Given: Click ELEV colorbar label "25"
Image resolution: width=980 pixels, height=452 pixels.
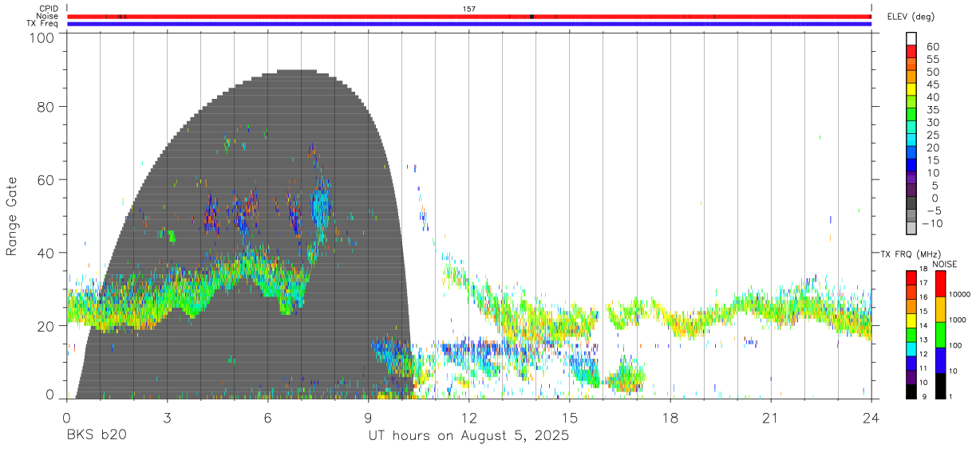Looking at the screenshot, I should click(932, 135).
